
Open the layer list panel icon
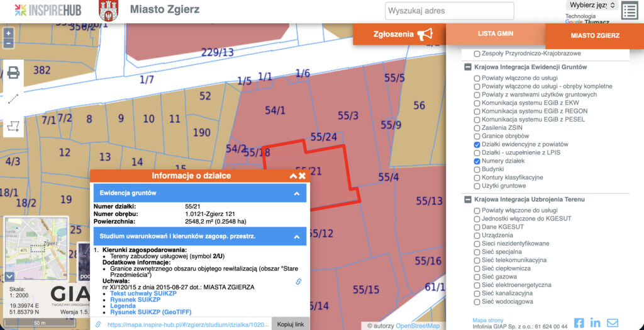pos(629,11)
